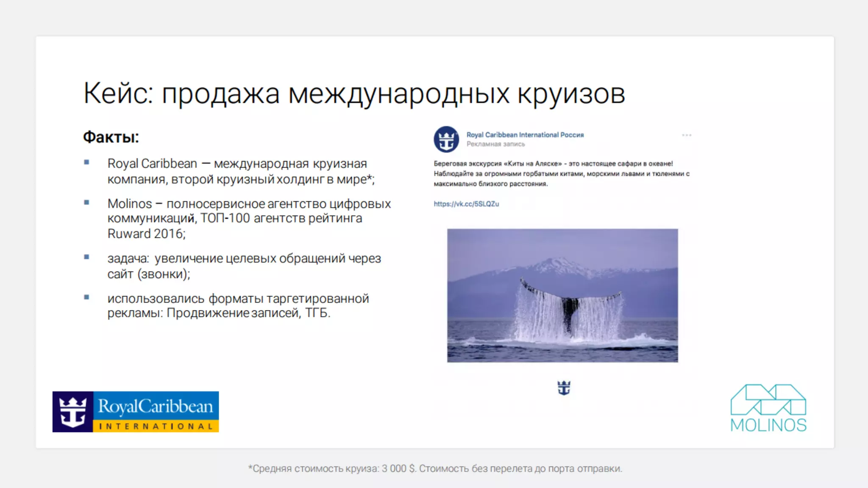Follow the vk.cc/5SLQZu link

(466, 204)
